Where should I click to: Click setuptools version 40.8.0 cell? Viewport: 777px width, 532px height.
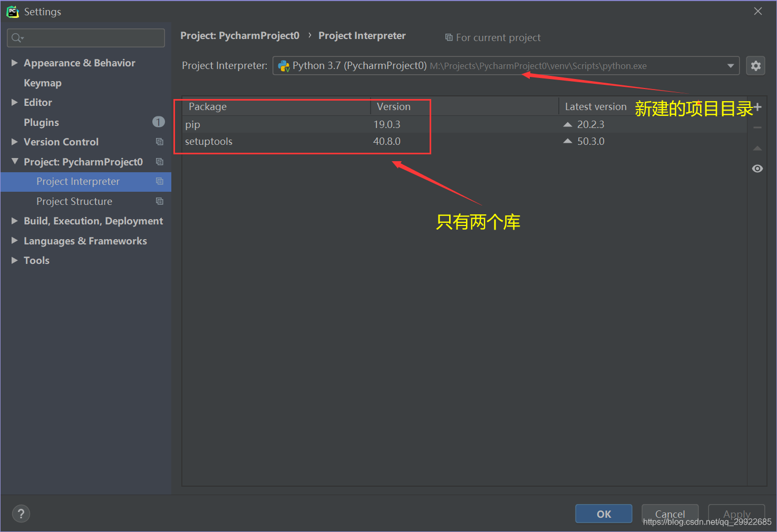[387, 141]
